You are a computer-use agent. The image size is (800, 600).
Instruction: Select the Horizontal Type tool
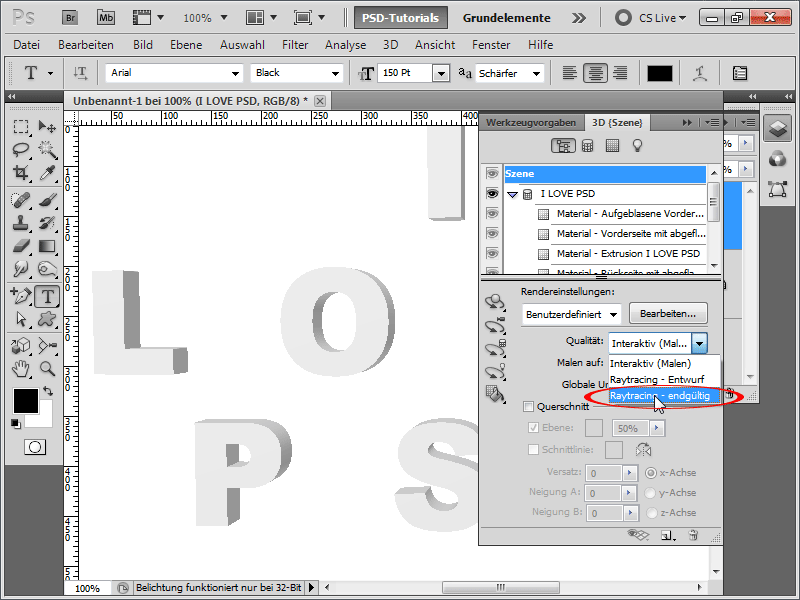click(47, 296)
